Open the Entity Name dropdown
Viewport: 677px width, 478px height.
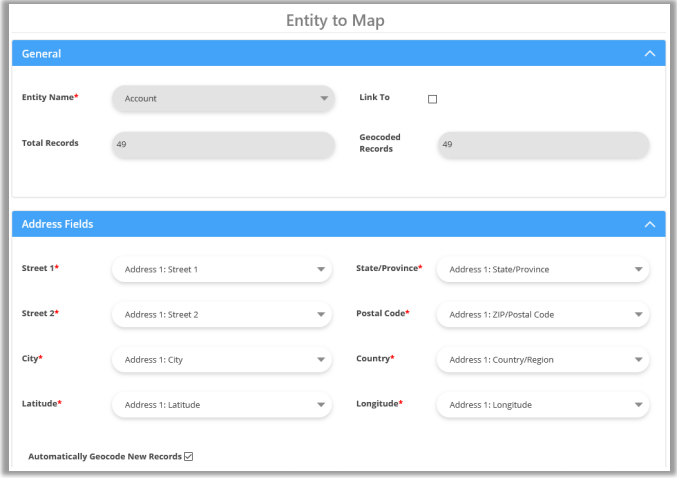(222, 99)
